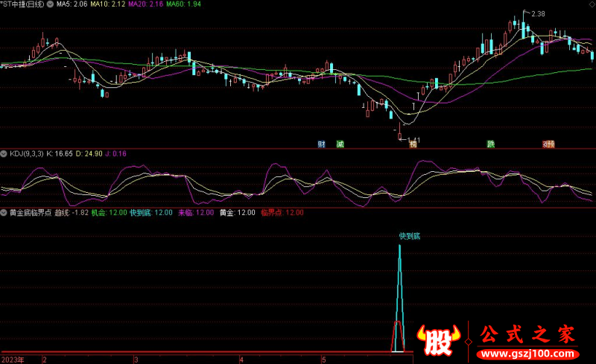Open the KDJ indicator settings dropdown
Screen dimensions: 596x364
(4, 154)
